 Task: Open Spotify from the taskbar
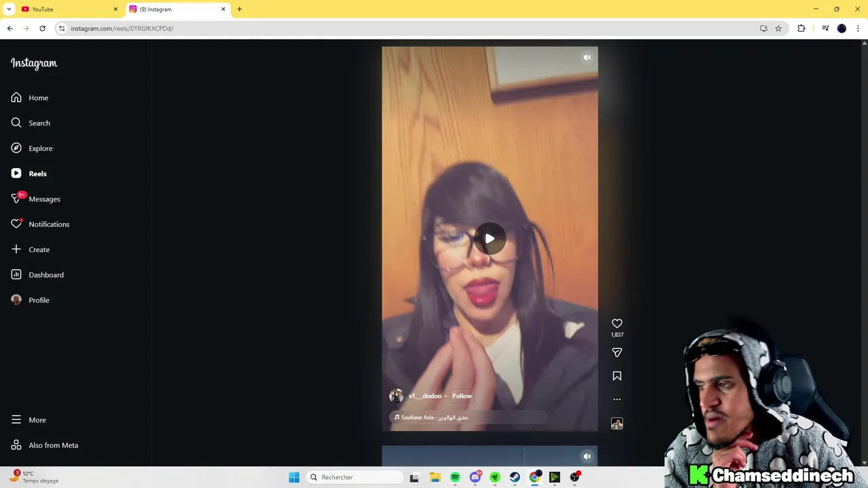455,477
